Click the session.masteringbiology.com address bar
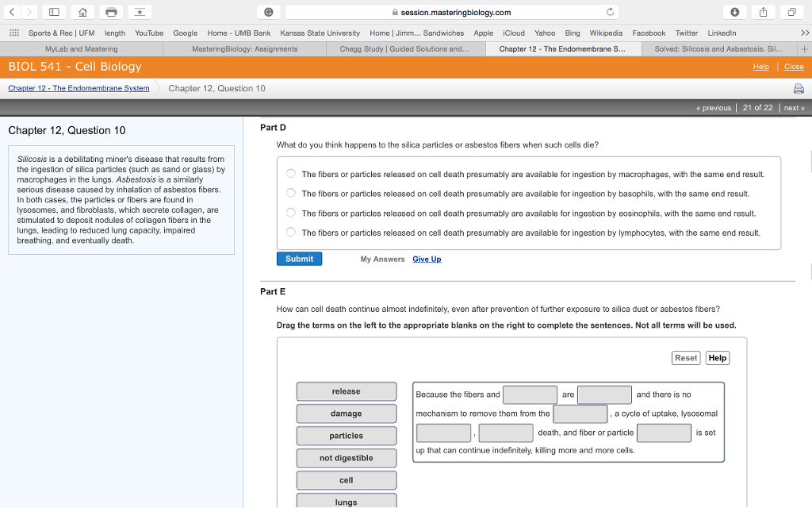Viewport: 812px width, 508px height. tap(452, 12)
